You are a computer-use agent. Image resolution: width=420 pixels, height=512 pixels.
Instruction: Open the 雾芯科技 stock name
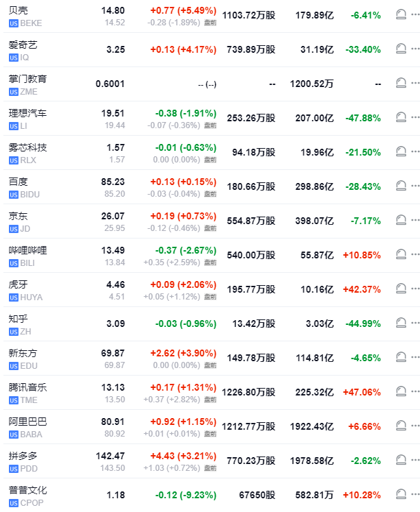click(27, 147)
